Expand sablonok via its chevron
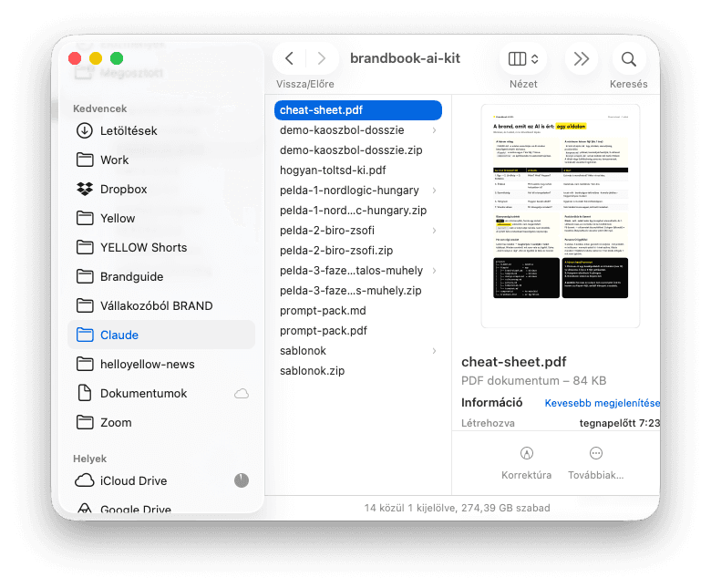This screenshot has width=711, height=588. (x=434, y=351)
